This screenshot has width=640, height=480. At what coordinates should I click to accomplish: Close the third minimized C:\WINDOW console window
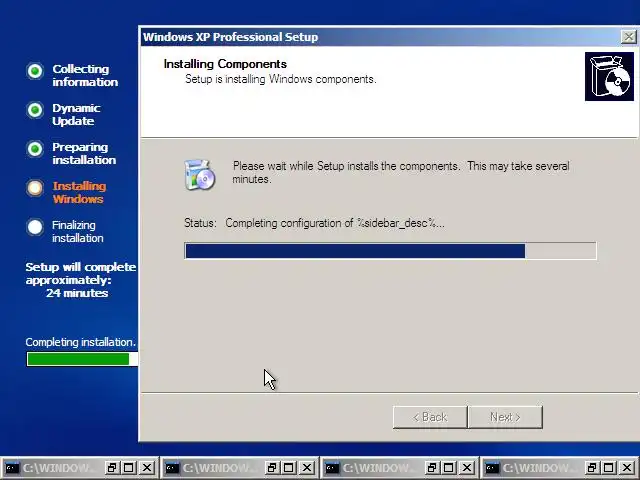tap(467, 468)
